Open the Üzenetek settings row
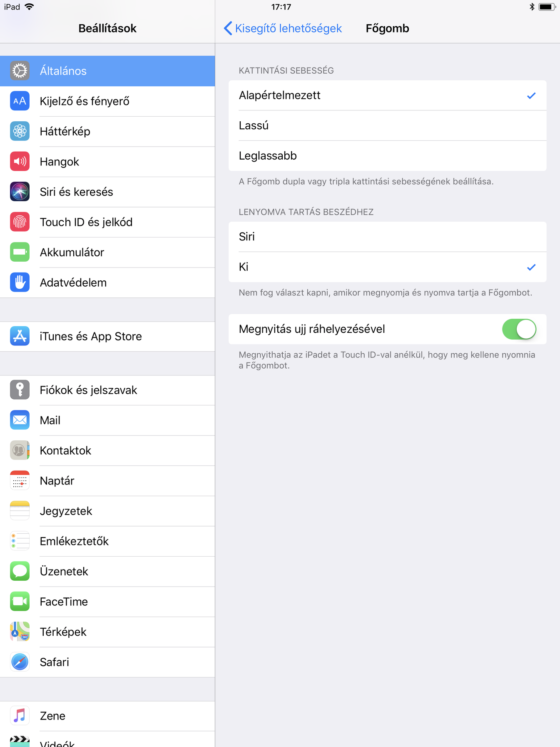The height and width of the screenshot is (747, 560). pos(107,571)
